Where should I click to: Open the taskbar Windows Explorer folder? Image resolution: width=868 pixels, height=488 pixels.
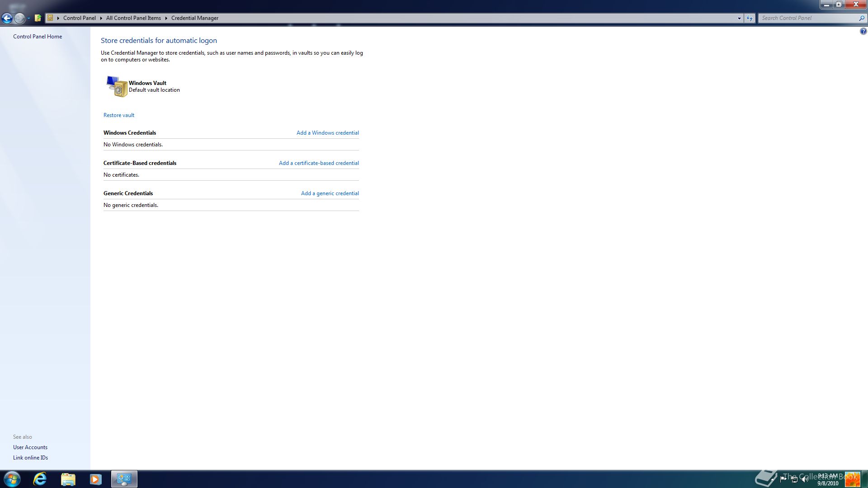coord(68,479)
